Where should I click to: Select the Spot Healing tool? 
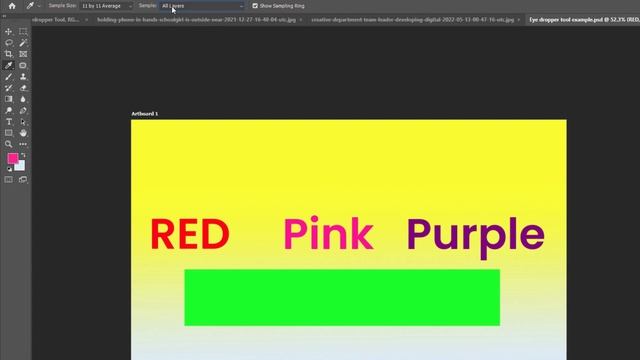click(23, 65)
